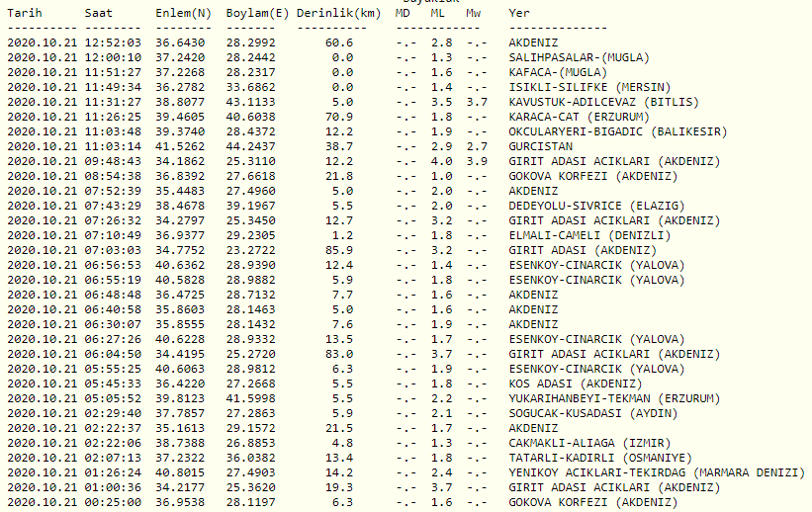
Task: Click the Mw 3.9 magnitude value
Action: pos(477,161)
